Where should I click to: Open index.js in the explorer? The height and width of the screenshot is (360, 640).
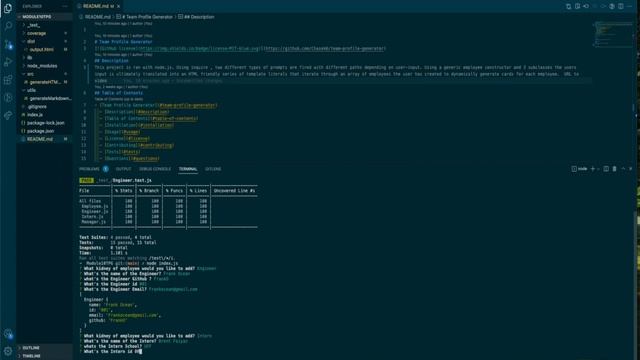[x=44, y=115]
